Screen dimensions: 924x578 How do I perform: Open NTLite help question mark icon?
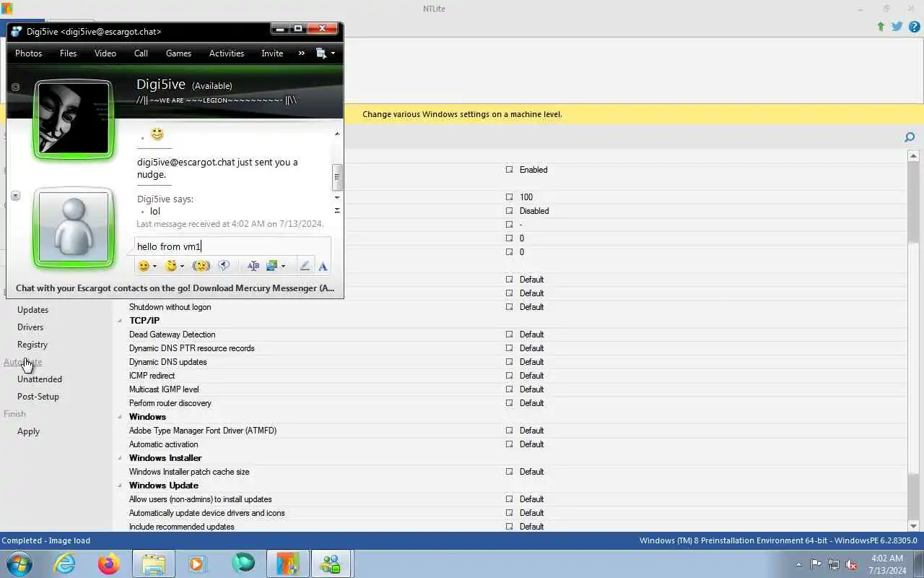tap(914, 27)
